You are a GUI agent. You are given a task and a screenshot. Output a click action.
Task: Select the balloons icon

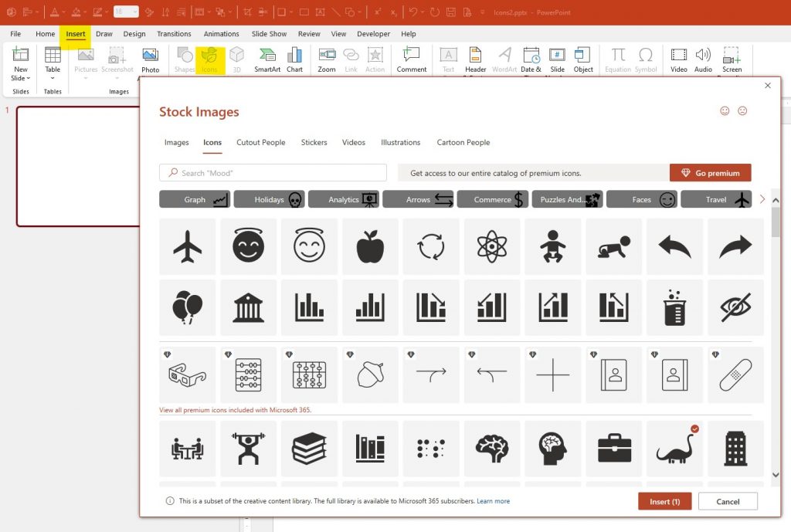point(187,307)
